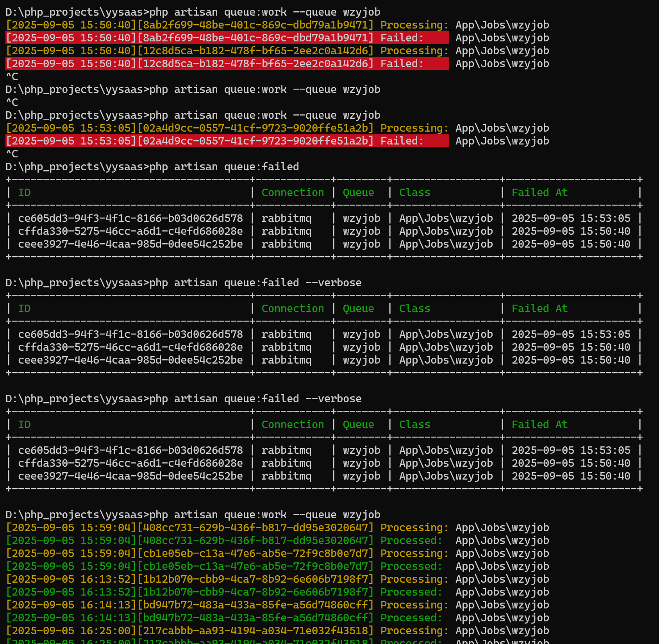
Task: Select the ID column header in first table
Action: tap(24, 192)
